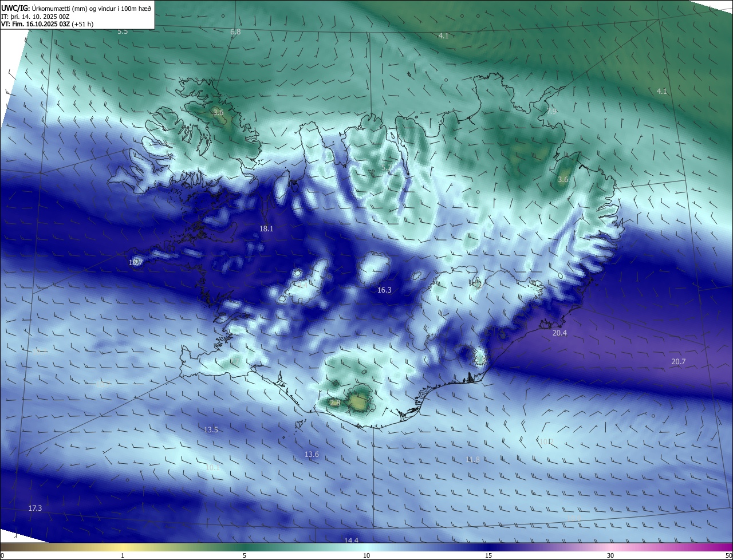Click the value label 10.7 on the map
This screenshot has height=560, width=733.
coord(135,263)
